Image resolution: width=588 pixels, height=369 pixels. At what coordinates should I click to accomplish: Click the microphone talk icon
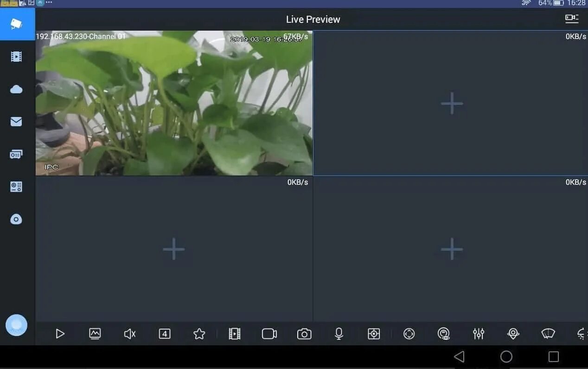(x=339, y=334)
